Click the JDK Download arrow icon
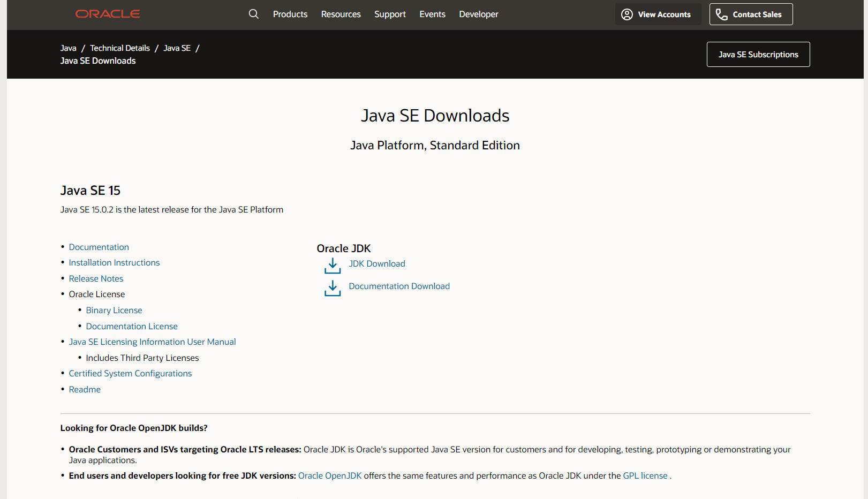This screenshot has height=499, width=868. point(333,266)
